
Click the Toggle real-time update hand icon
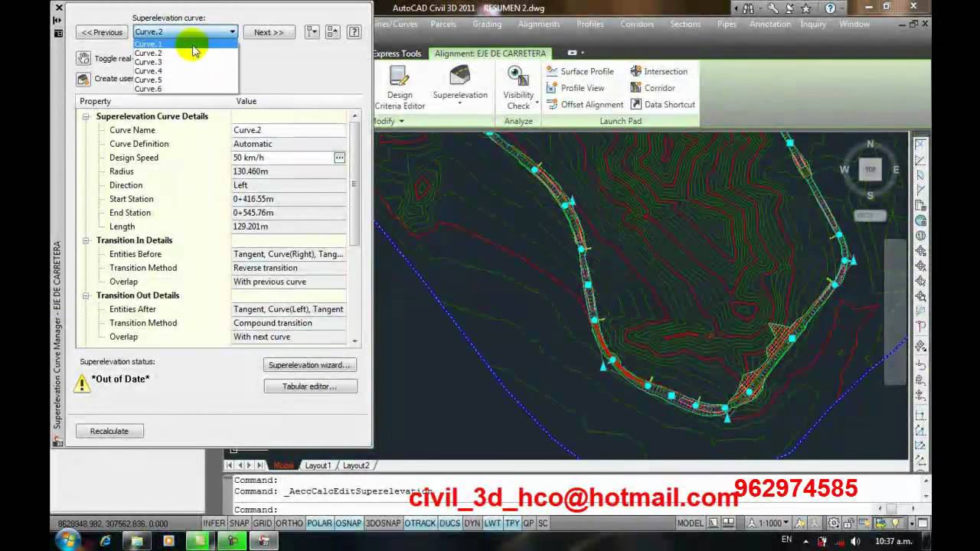tap(83, 58)
